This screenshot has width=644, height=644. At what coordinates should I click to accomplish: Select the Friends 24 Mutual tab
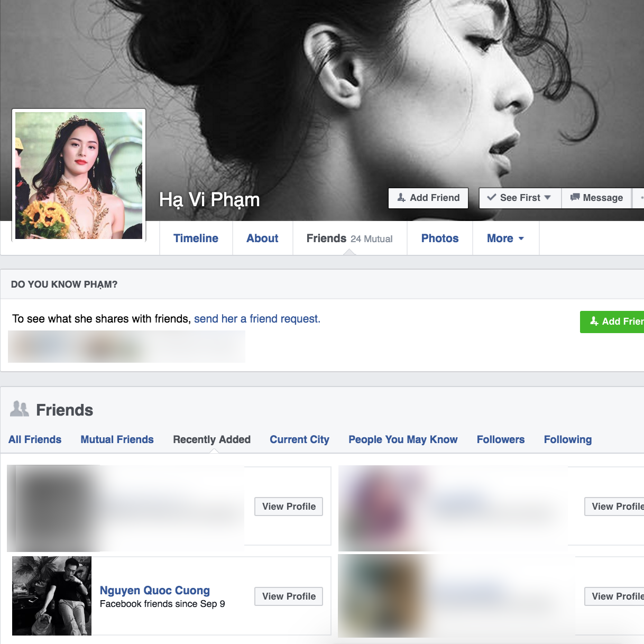coord(349,238)
